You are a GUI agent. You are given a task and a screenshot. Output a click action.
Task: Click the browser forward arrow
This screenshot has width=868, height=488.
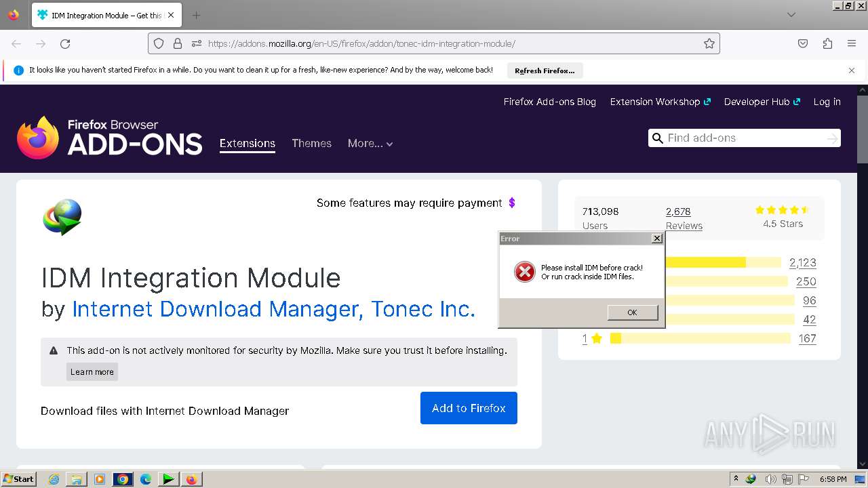click(x=41, y=43)
